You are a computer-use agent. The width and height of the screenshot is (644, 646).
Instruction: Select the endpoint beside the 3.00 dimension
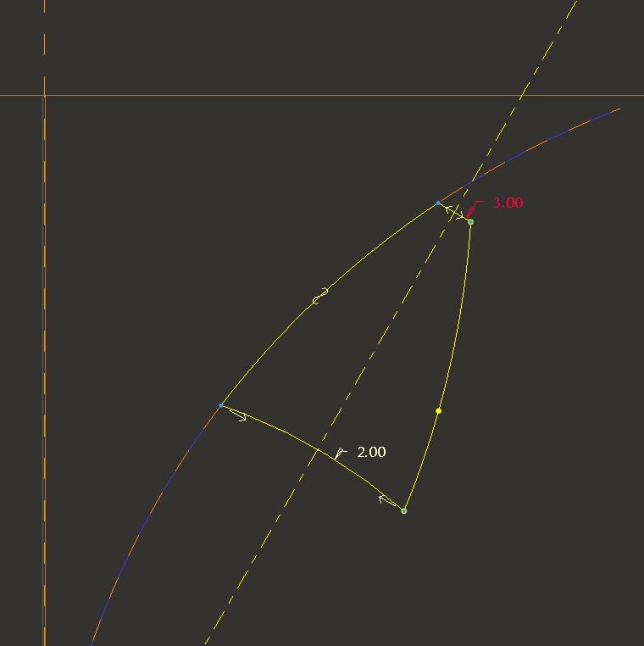point(470,222)
